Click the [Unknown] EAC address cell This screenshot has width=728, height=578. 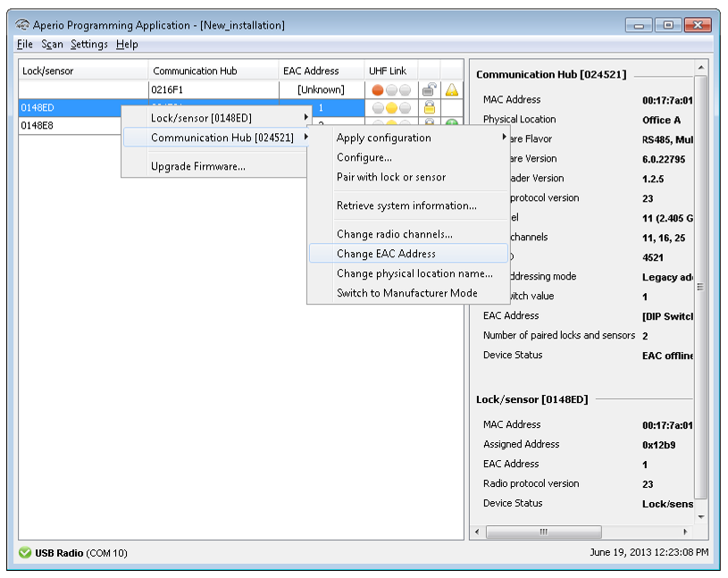(x=322, y=89)
